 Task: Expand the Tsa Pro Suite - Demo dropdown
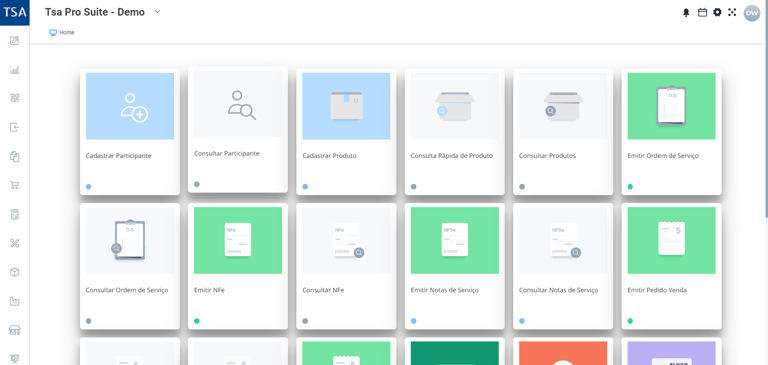tap(157, 12)
